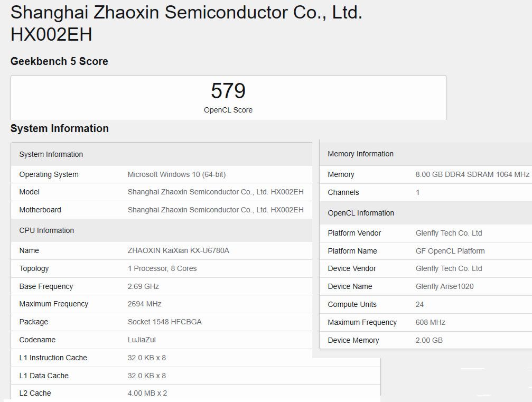The image size is (532, 402).
Task: Click the Geekbench 5 Score heading
Action: point(59,61)
